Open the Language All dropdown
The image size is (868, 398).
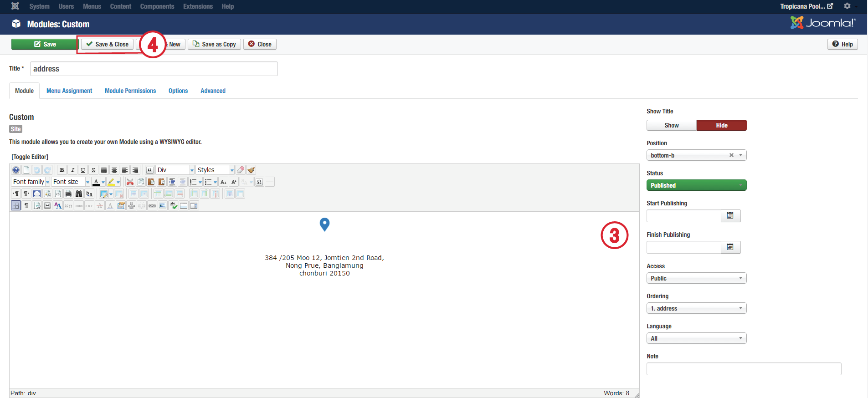[x=696, y=338]
